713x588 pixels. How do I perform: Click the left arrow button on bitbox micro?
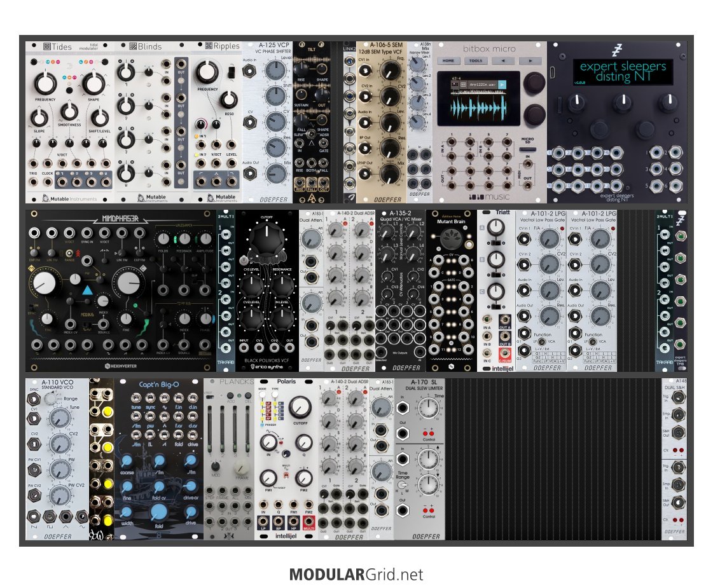pos(502,61)
